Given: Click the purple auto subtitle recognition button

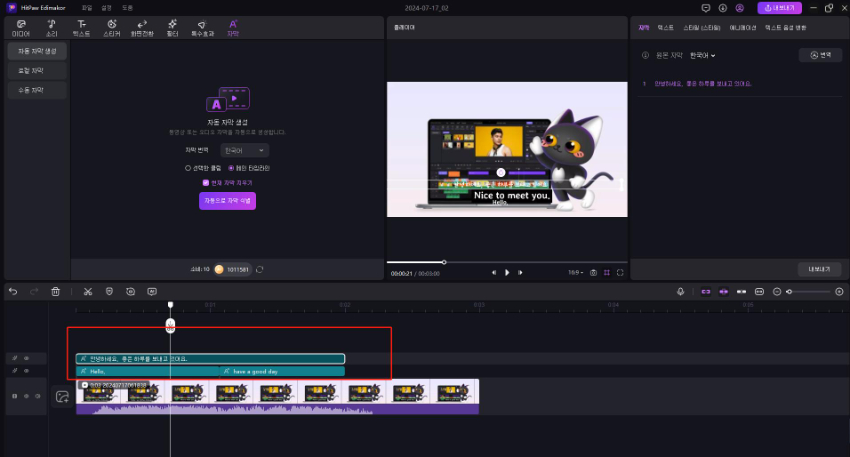Looking at the screenshot, I should click(x=227, y=201).
